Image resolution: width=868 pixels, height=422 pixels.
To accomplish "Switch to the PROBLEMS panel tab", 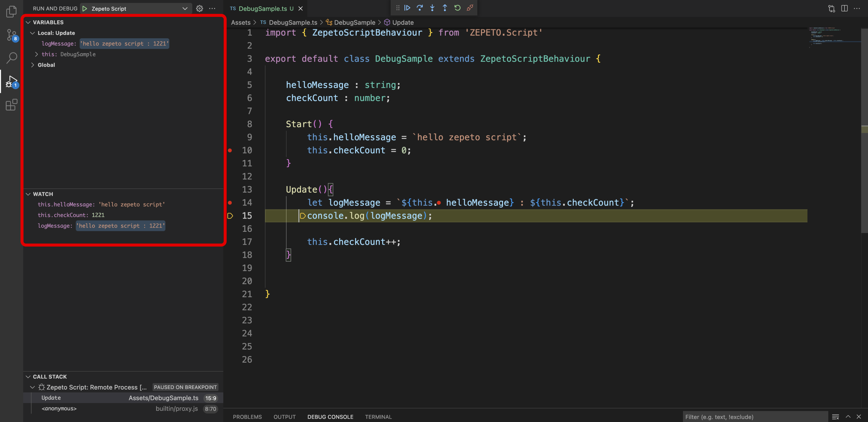I will click(x=247, y=417).
